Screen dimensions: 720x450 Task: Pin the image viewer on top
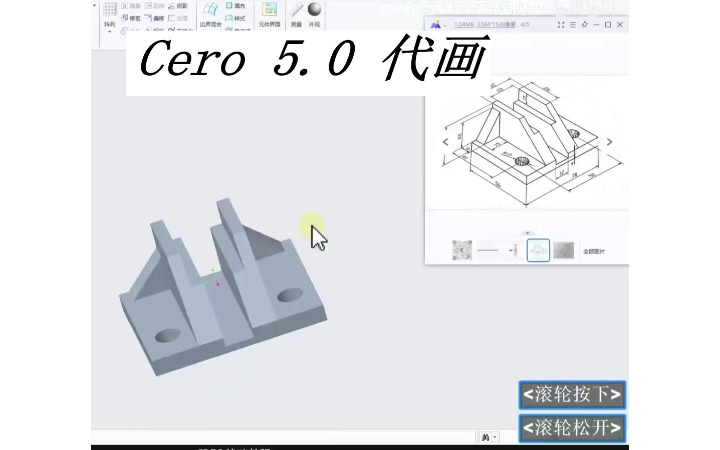pyautogui.click(x=585, y=24)
